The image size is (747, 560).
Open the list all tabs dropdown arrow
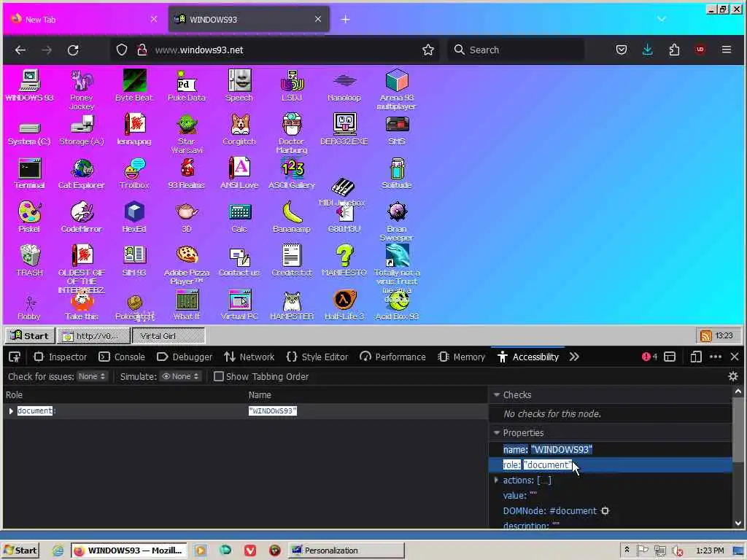661,19
